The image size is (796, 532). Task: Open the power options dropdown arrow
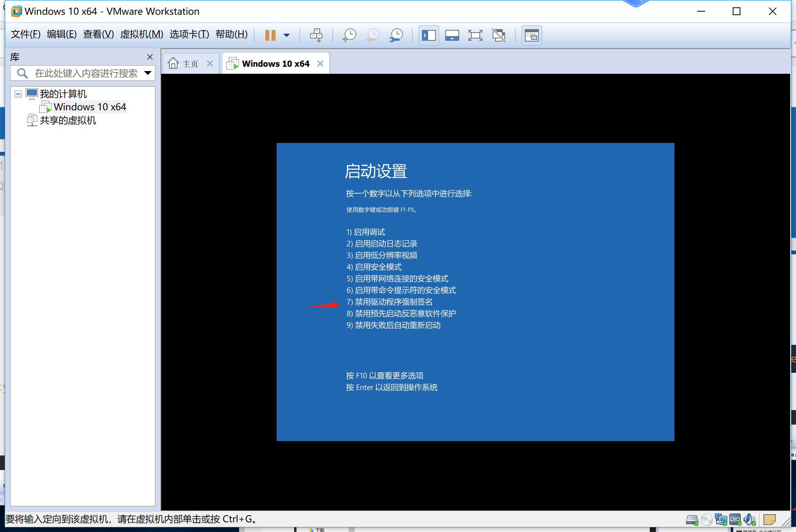pos(287,35)
